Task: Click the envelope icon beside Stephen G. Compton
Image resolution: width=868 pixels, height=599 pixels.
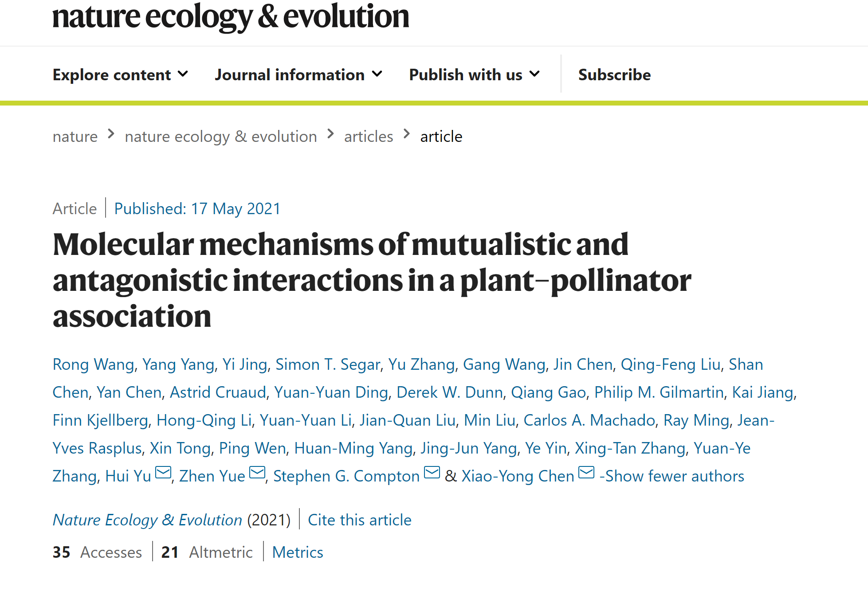Action: click(x=432, y=473)
